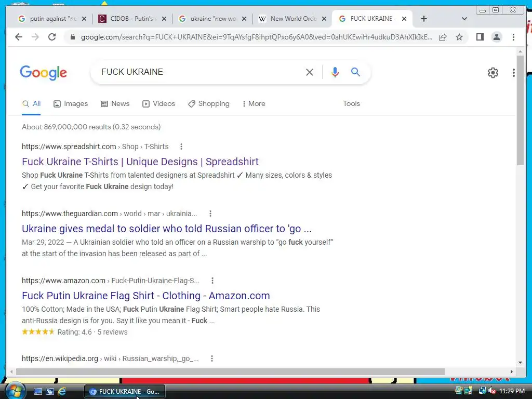View site information via lock icon
The image size is (532, 399).
pos(72,37)
